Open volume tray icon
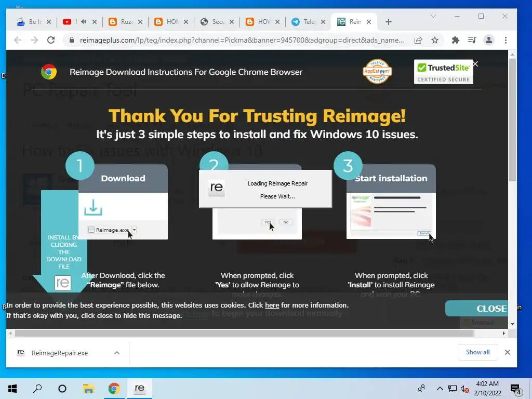Viewport: 532px width, 399px height. tap(465, 389)
